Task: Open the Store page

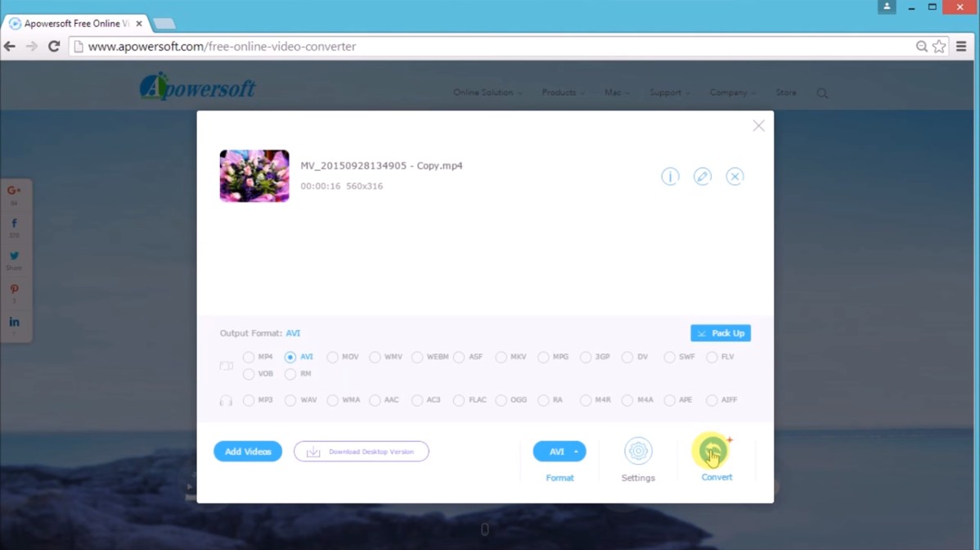Action: (x=785, y=92)
